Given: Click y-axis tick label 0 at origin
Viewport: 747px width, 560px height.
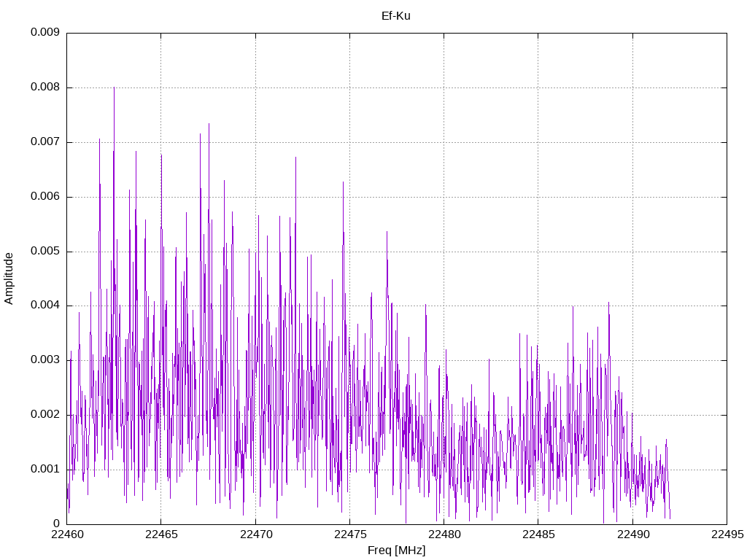Looking at the screenshot, I should point(57,524).
